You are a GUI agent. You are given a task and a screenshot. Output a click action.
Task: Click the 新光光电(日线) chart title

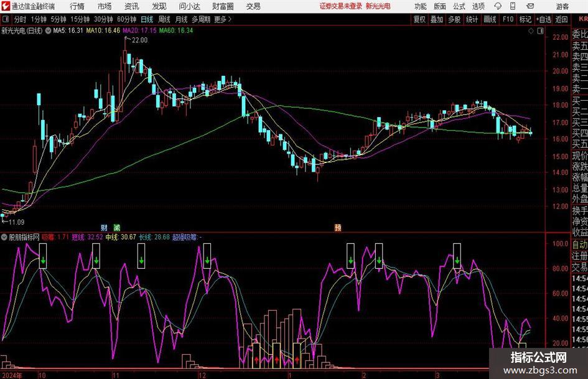[22, 30]
